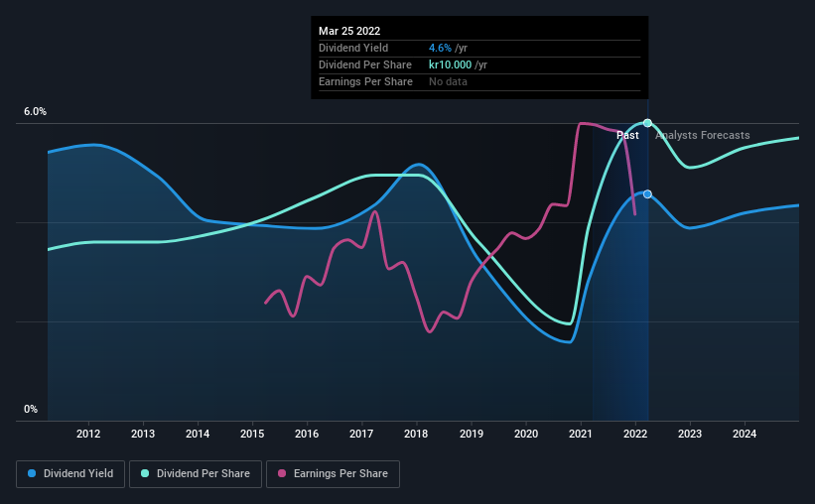Select the blue Dividend Yield data point marker

647,193
